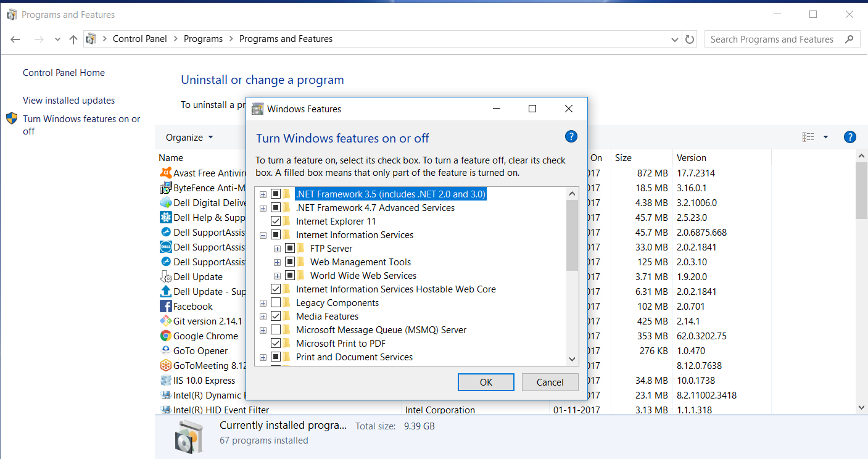
Task: Click the Control Panel icon in address bar
Action: [91, 39]
